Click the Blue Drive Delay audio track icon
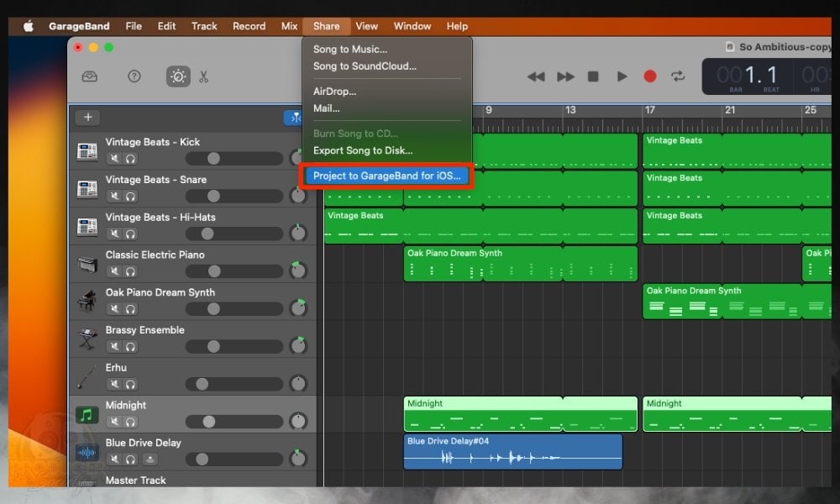This screenshot has height=504, width=840. tap(88, 450)
